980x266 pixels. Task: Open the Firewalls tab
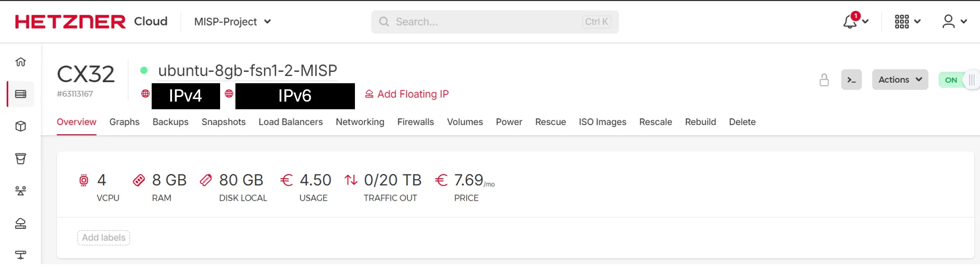click(415, 122)
